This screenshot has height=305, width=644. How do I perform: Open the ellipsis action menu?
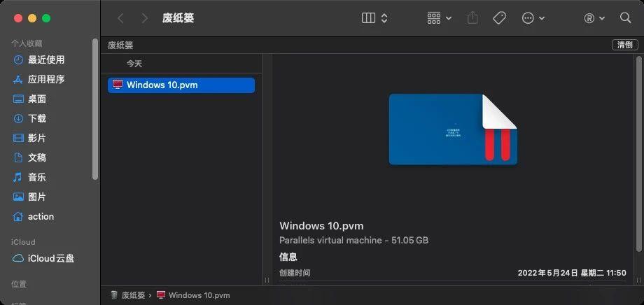click(528, 18)
